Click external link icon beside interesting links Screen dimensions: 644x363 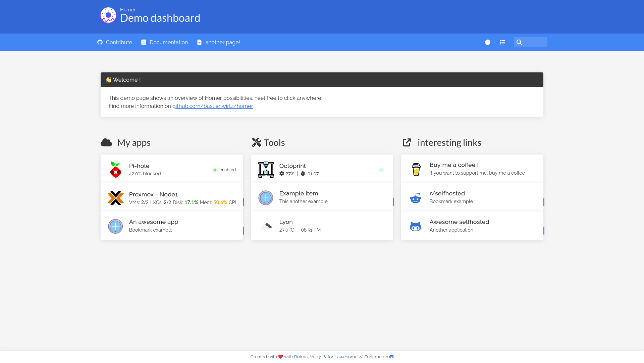point(407,142)
